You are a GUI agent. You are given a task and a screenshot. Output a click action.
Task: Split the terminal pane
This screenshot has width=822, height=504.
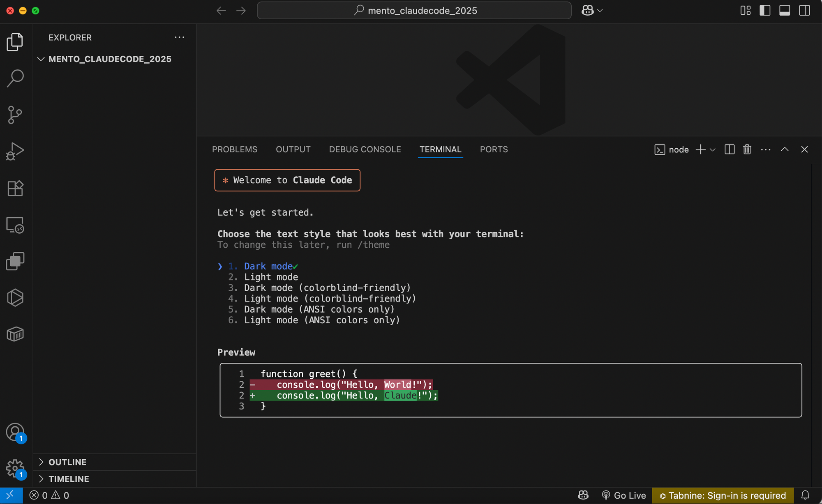pos(730,150)
